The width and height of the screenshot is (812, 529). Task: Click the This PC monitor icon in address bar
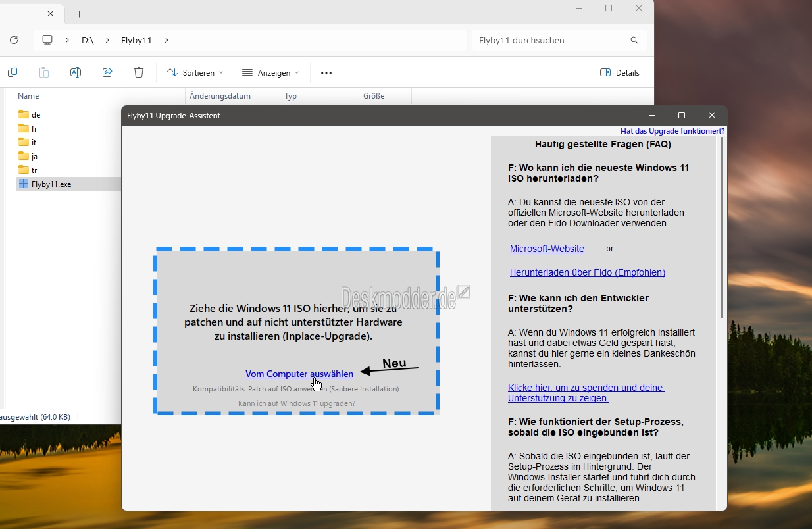point(47,40)
